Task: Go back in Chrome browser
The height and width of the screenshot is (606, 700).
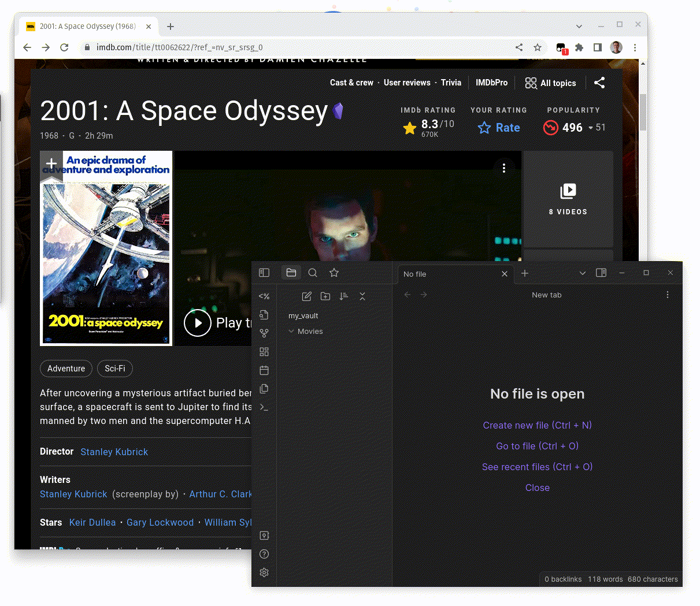Action: (27, 47)
